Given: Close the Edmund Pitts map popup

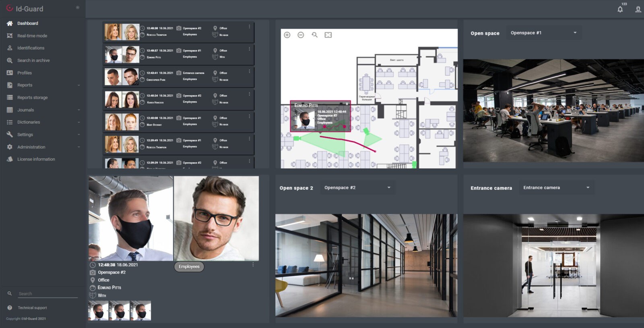Looking at the screenshot, I should [347, 104].
